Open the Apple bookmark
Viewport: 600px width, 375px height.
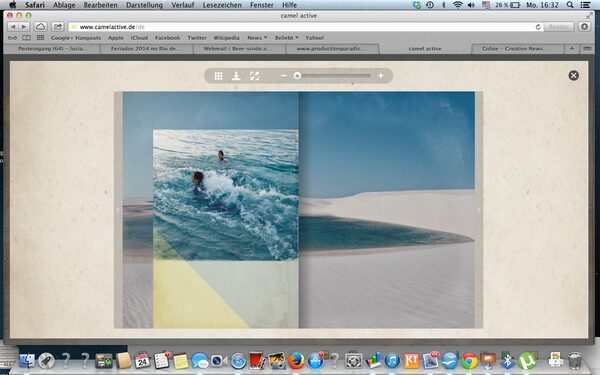[116, 38]
